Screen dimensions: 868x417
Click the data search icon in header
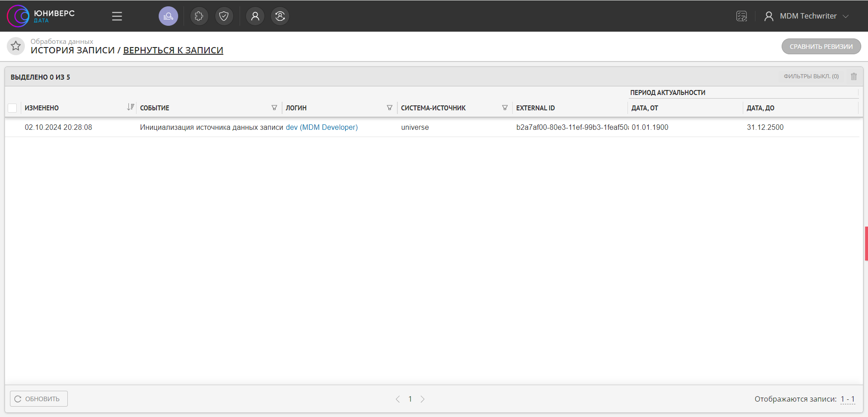click(x=168, y=16)
